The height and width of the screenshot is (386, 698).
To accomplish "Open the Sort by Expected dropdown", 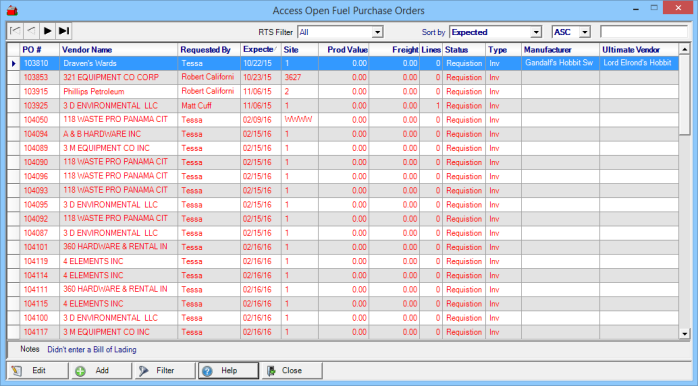I will [x=536, y=32].
